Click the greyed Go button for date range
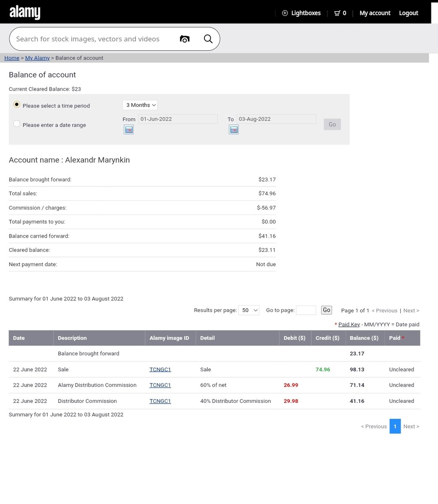The image size is (438, 504). tap(332, 124)
